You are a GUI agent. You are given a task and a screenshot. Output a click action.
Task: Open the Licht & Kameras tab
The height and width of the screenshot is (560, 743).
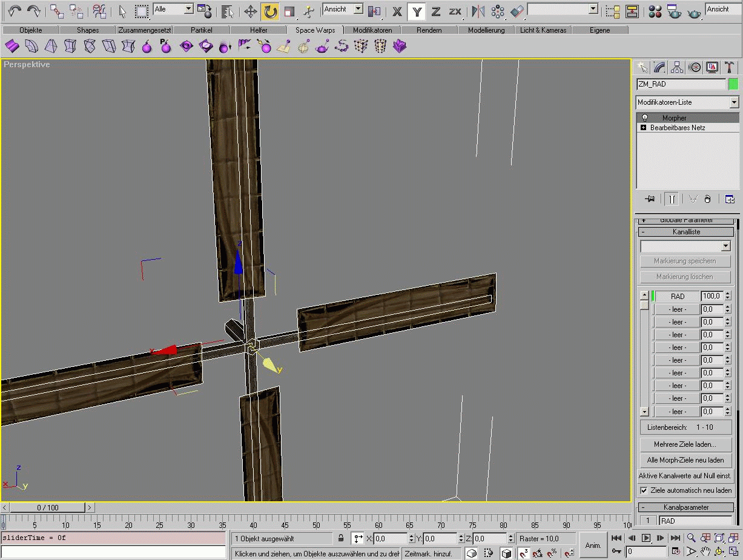point(543,30)
